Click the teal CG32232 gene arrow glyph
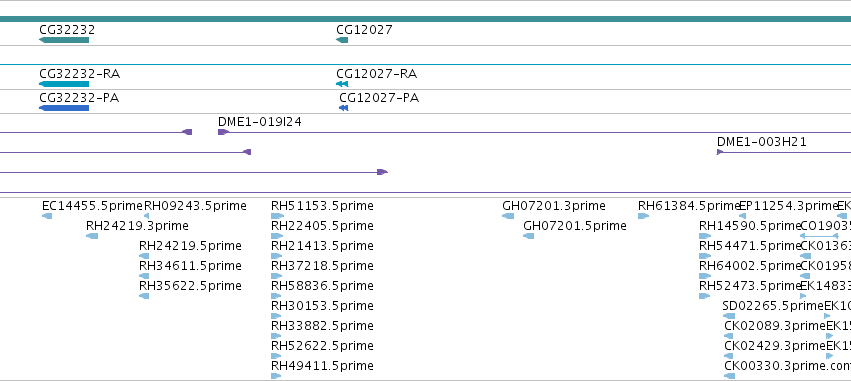This screenshot has width=851, height=381. click(64, 40)
